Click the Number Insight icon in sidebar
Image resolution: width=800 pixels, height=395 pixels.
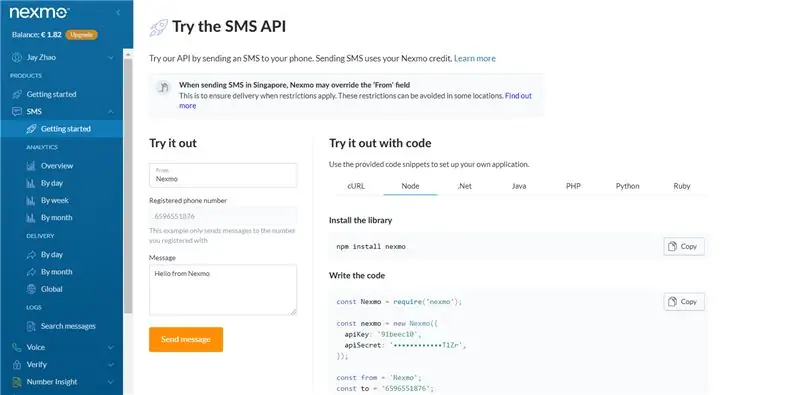pos(17,382)
